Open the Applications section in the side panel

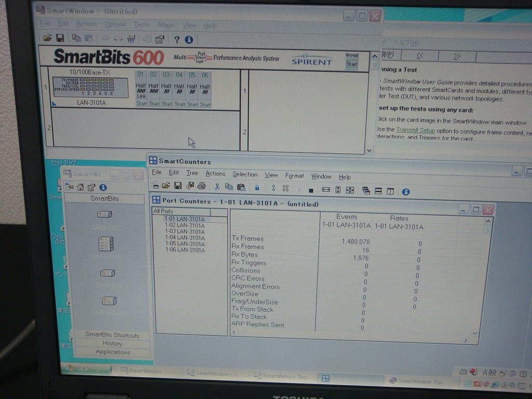pos(113,352)
